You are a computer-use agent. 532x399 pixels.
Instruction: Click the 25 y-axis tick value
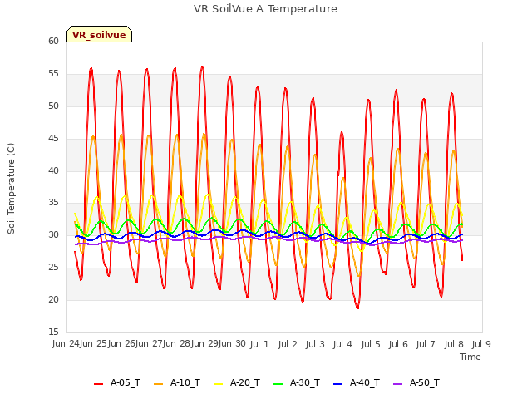[53, 268]
